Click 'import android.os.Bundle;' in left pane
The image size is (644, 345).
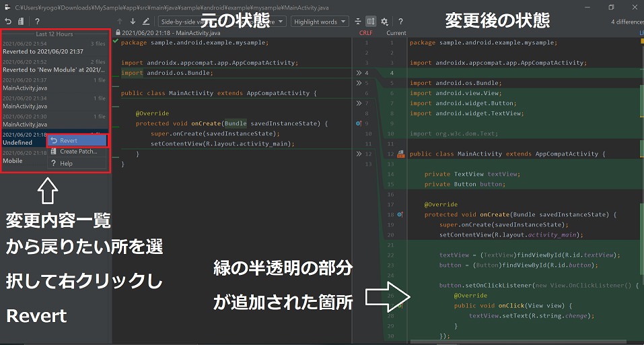167,73
